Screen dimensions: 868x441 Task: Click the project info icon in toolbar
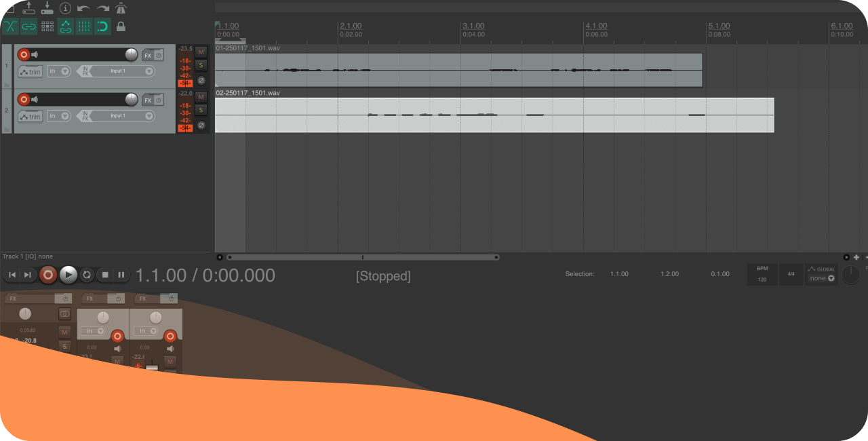point(65,8)
